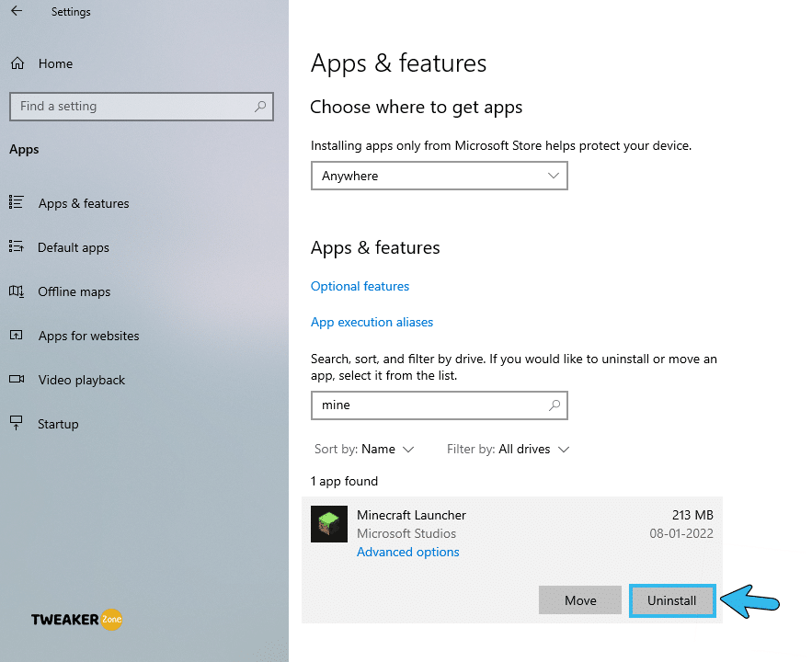The image size is (812, 662).
Task: Open the Offline maps section
Action: click(x=74, y=291)
